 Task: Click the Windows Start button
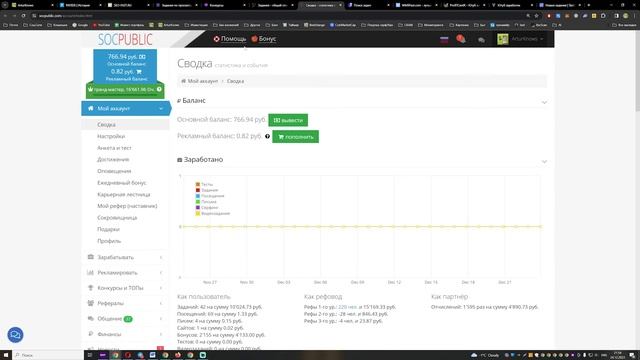click(x=6, y=355)
